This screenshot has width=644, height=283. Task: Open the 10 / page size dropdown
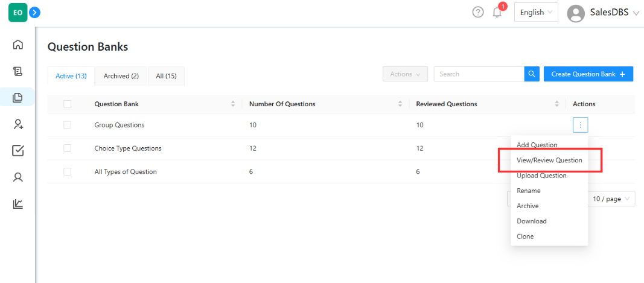[x=611, y=199]
